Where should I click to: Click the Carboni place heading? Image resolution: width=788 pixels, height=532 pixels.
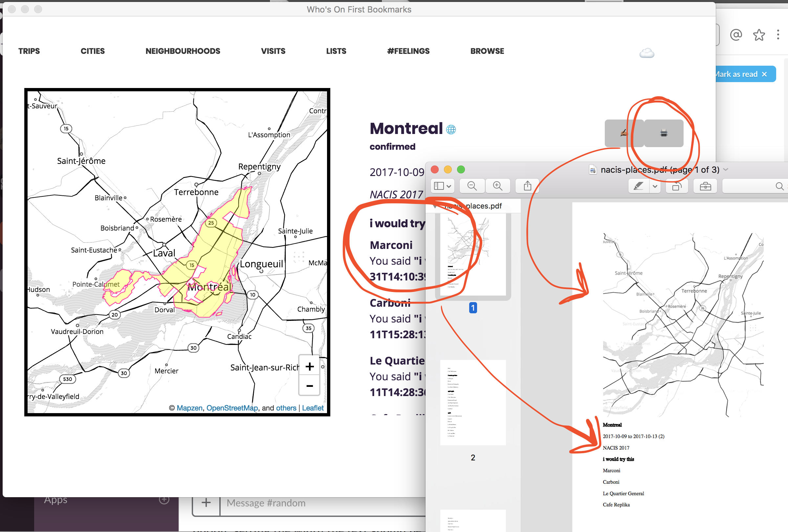390,303
